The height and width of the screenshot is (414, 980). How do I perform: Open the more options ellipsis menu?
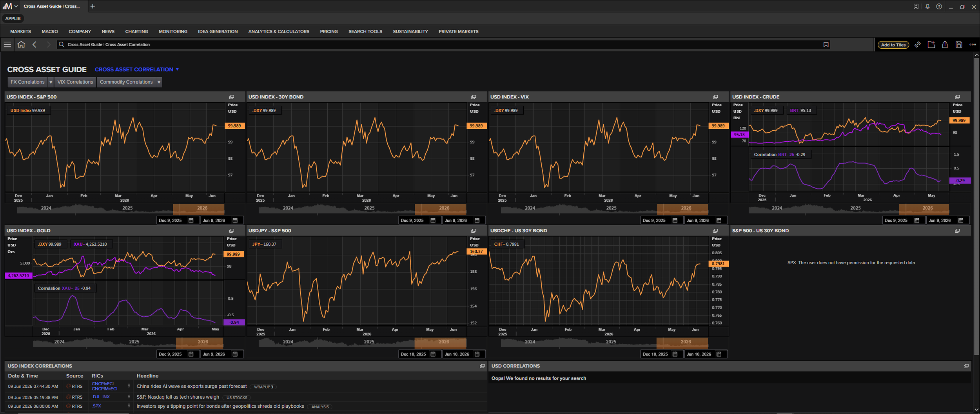[x=972, y=45]
